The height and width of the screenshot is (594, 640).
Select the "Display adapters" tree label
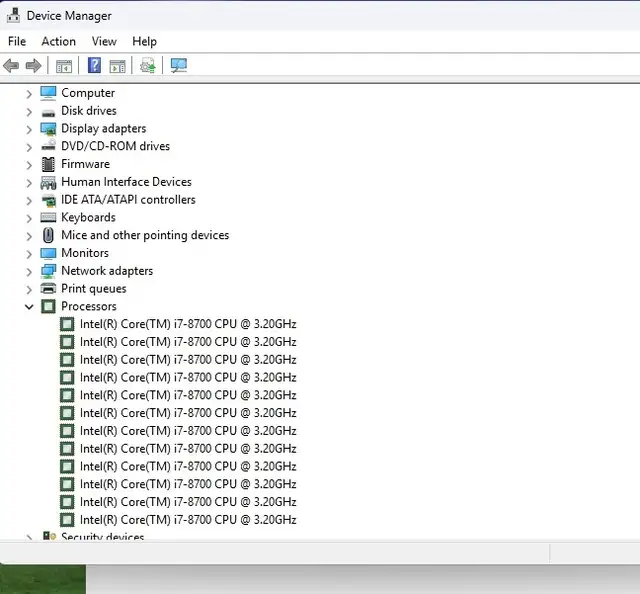104,129
